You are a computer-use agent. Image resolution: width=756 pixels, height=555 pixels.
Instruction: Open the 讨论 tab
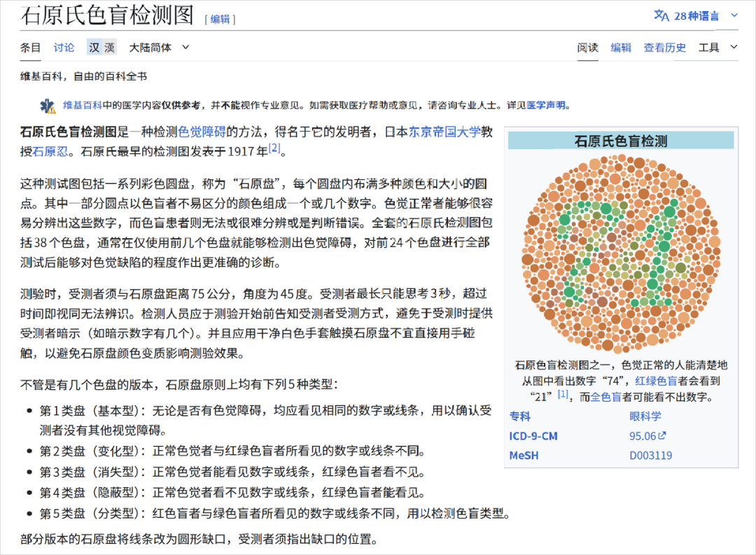coord(64,48)
